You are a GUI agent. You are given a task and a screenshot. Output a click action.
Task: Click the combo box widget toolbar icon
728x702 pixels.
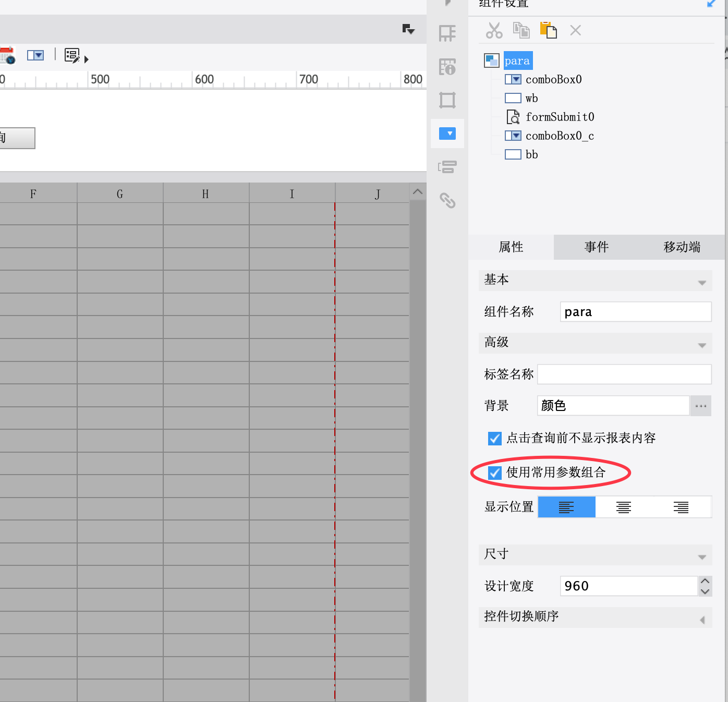point(35,55)
